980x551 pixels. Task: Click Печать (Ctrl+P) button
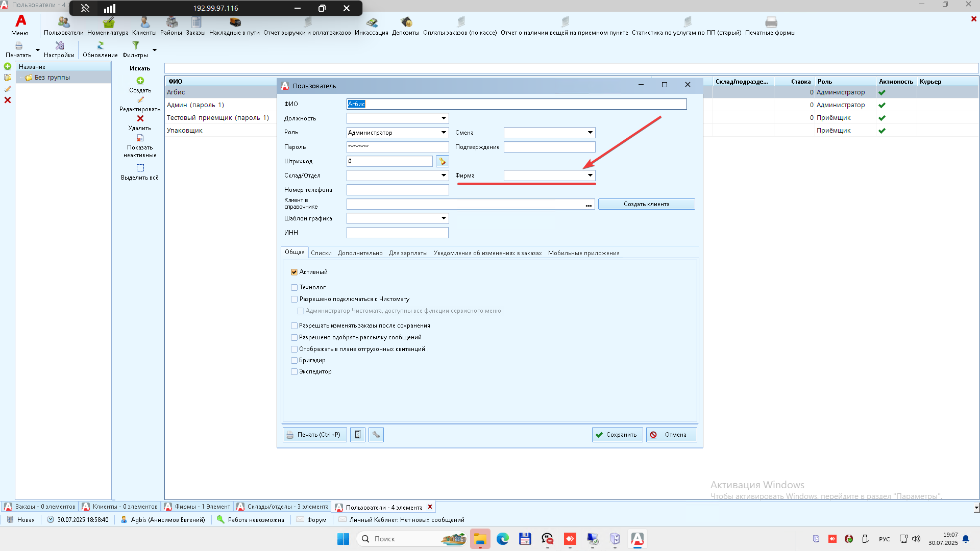tap(314, 435)
